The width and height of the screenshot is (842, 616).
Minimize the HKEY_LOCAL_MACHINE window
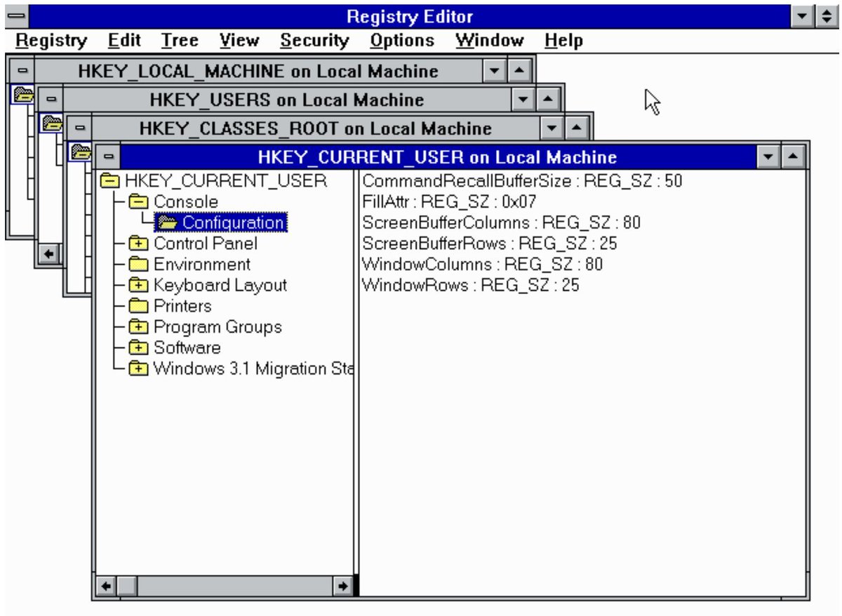(495, 71)
